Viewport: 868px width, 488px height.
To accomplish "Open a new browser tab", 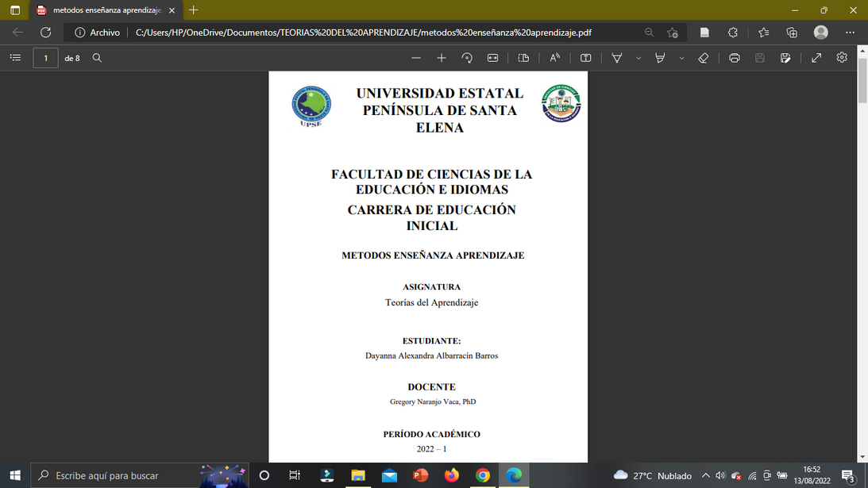I will click(193, 10).
